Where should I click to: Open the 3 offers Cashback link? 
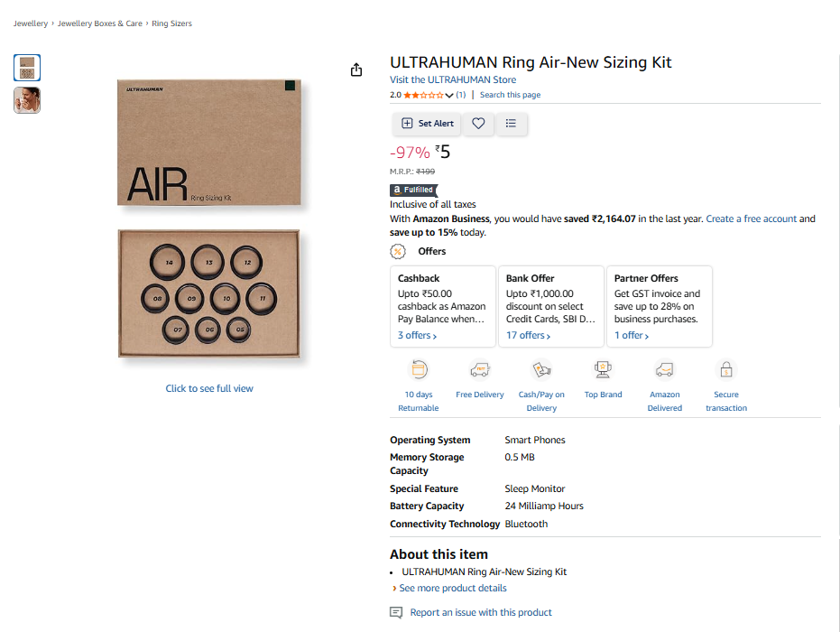click(x=417, y=335)
